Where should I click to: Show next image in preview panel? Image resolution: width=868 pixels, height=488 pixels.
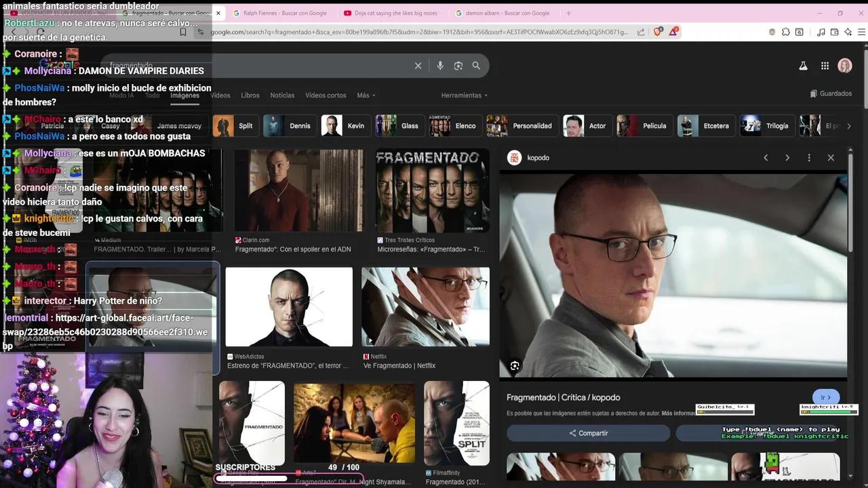click(x=787, y=158)
